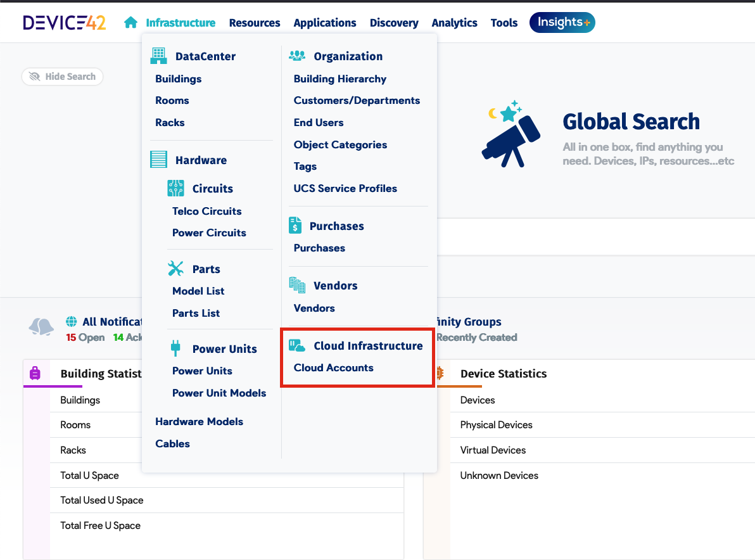Image resolution: width=755 pixels, height=560 pixels.
Task: Click the DataCenter heading
Action: coord(206,56)
